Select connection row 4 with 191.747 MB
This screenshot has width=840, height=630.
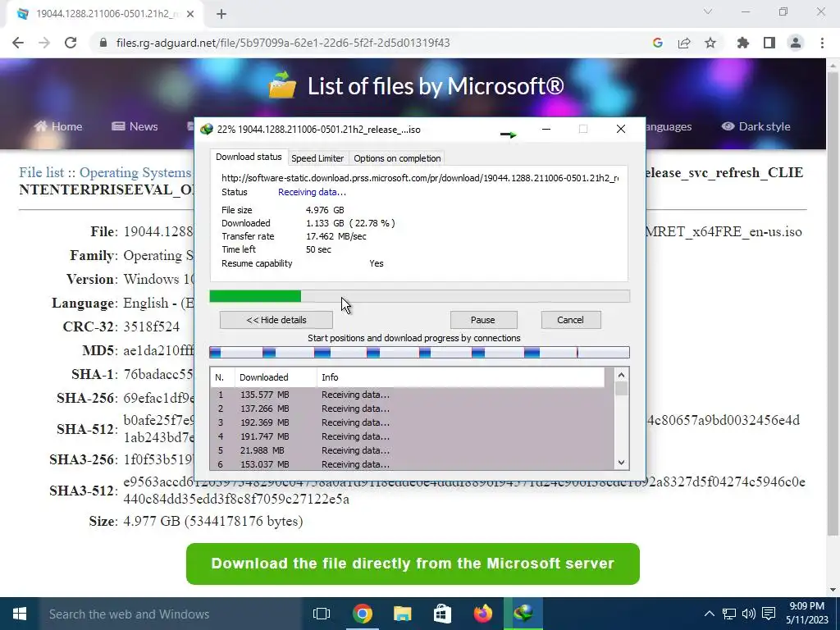click(412, 436)
